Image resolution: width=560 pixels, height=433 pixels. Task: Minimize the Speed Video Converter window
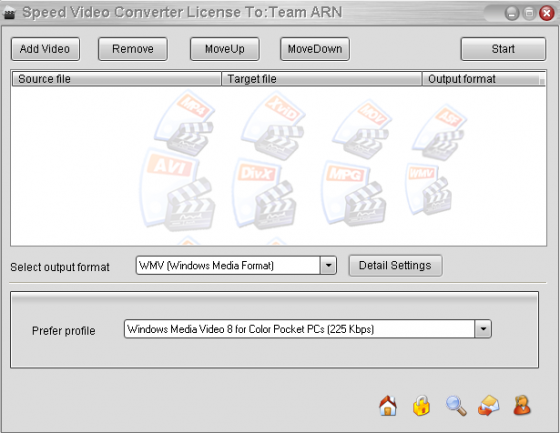coord(512,14)
